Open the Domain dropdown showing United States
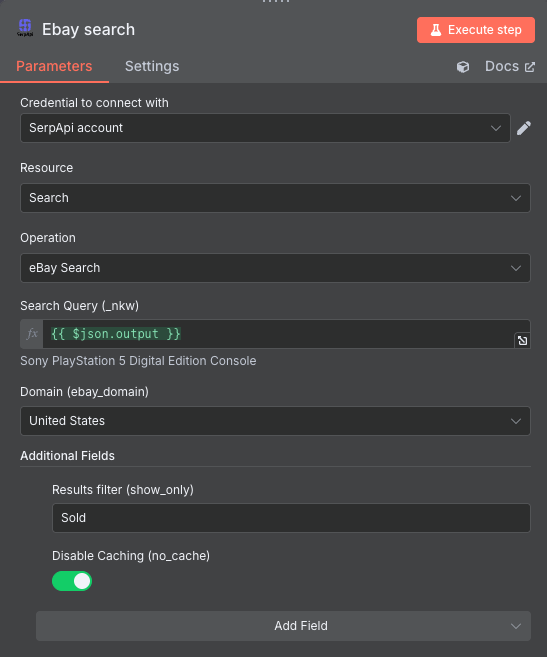Image resolution: width=547 pixels, height=657 pixels. (275, 421)
